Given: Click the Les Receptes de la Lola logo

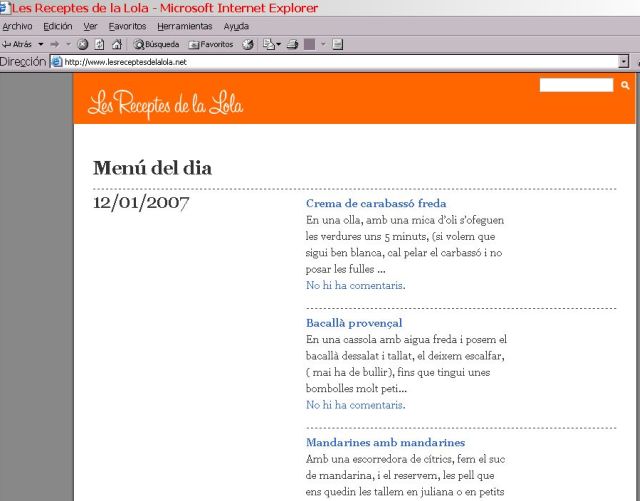Looking at the screenshot, I should tap(166, 102).
